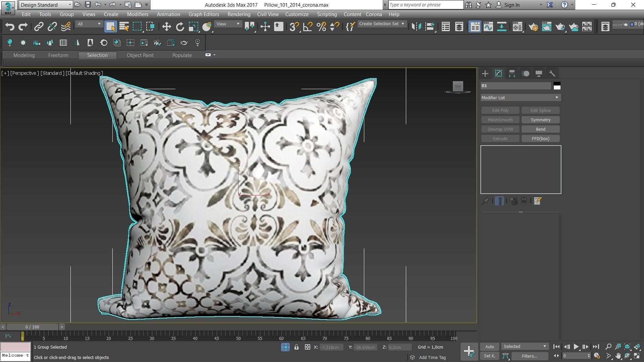Choose Rectangular Selection Region tool

[137, 27]
